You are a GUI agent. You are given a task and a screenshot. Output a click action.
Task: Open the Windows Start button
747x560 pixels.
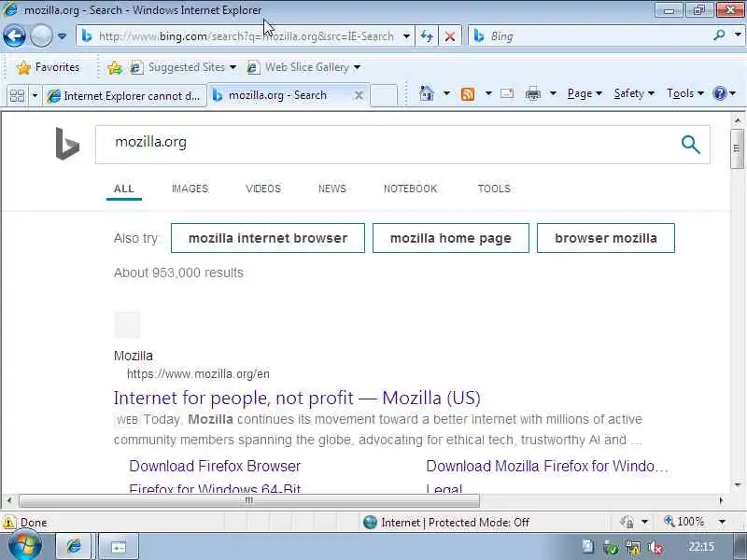[x=24, y=547]
